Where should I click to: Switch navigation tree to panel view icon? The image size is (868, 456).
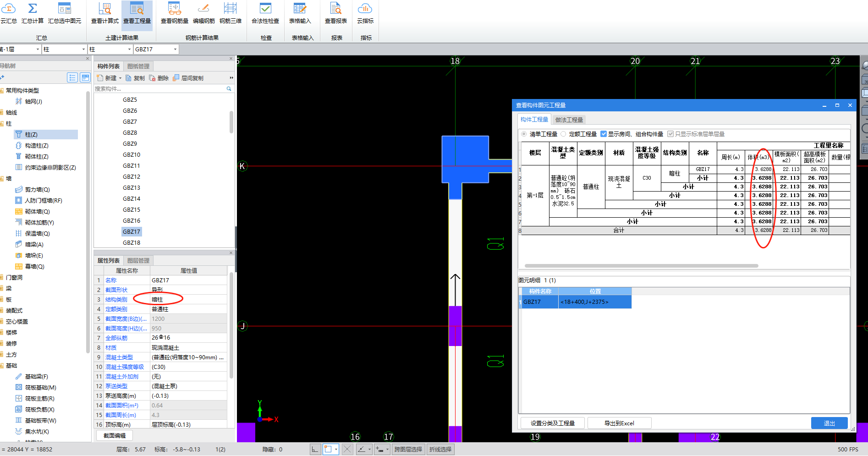pyautogui.click(x=85, y=77)
